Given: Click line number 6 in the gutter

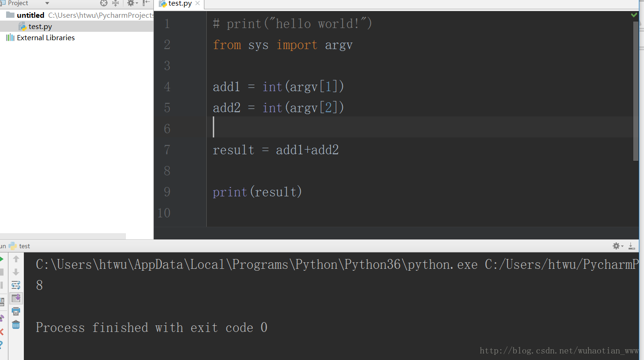Looking at the screenshot, I should pos(167,129).
